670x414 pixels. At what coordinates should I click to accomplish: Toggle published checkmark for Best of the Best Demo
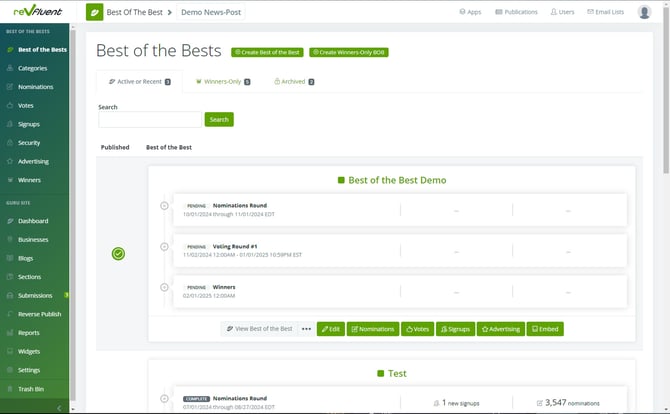[118, 254]
